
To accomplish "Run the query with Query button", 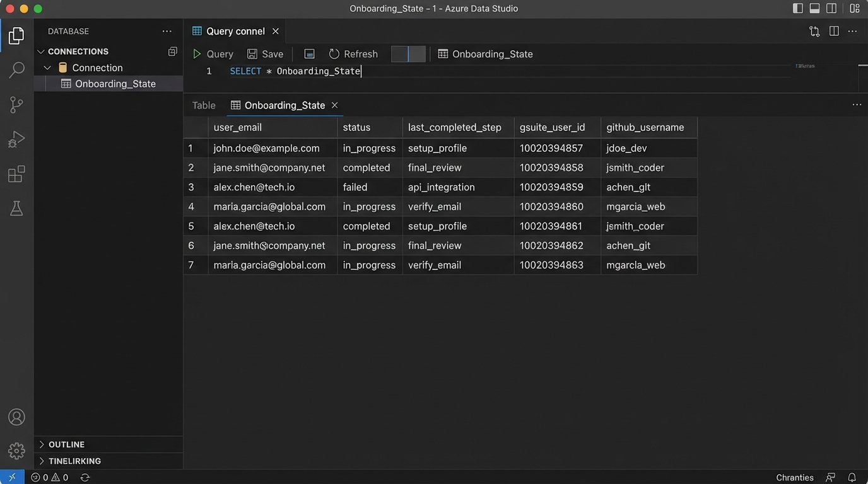I will (213, 54).
